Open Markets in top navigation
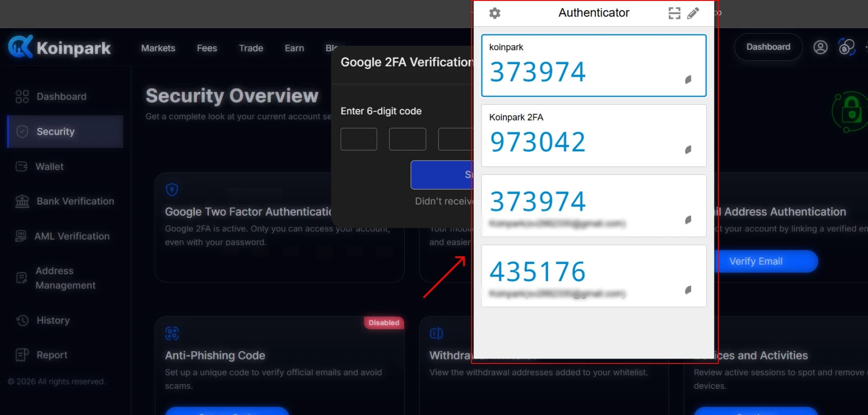868x415 pixels. tap(158, 48)
